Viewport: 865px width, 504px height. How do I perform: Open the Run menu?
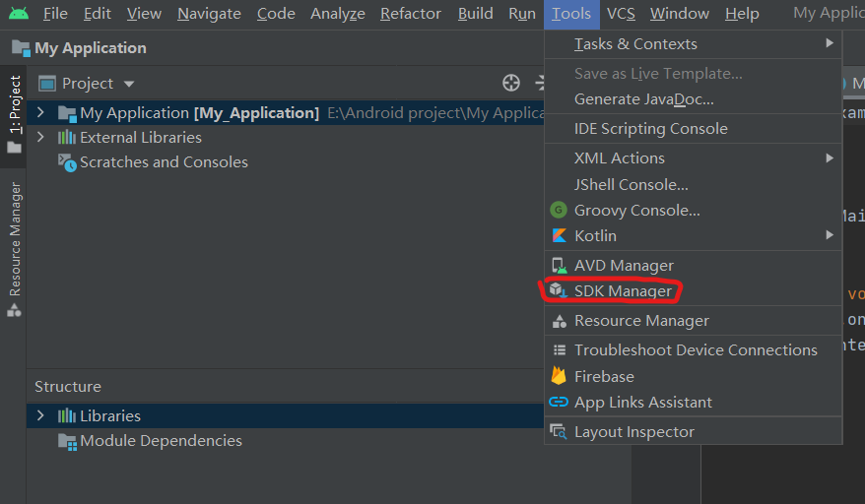click(x=522, y=13)
